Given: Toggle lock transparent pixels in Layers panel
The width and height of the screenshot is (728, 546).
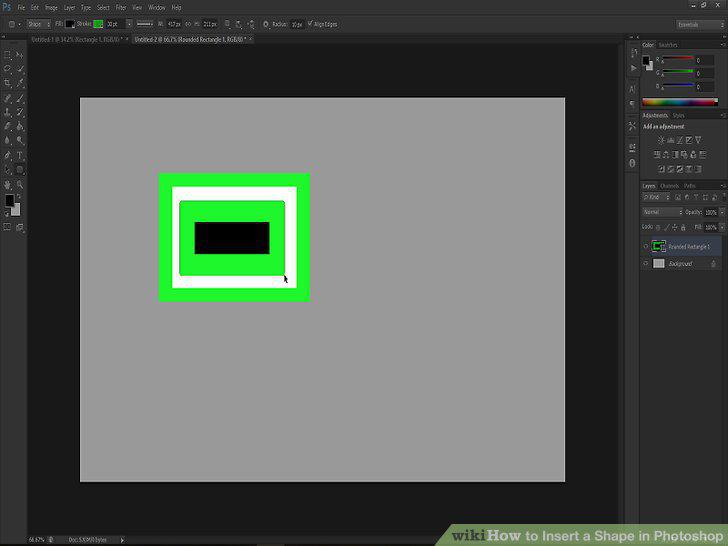Looking at the screenshot, I should click(658, 228).
